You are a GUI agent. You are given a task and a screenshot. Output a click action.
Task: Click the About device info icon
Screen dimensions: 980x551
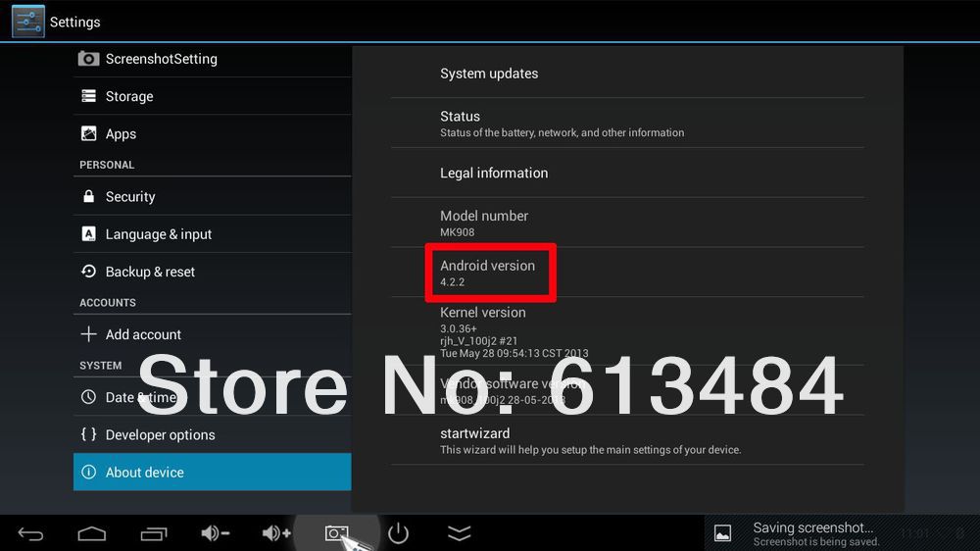click(x=89, y=473)
